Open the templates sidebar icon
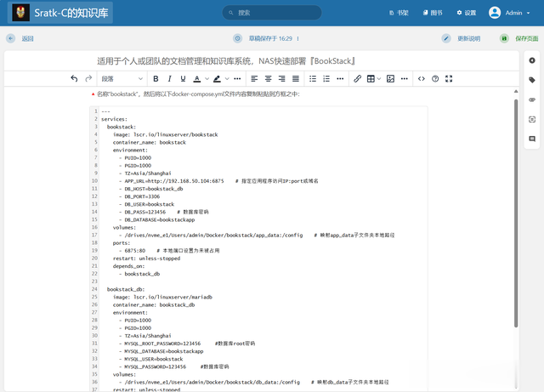Image resolution: width=544 pixels, height=392 pixels. point(532,119)
